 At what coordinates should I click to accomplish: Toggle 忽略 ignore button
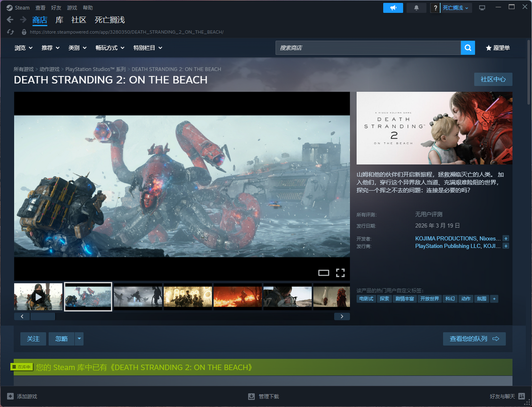(x=61, y=339)
